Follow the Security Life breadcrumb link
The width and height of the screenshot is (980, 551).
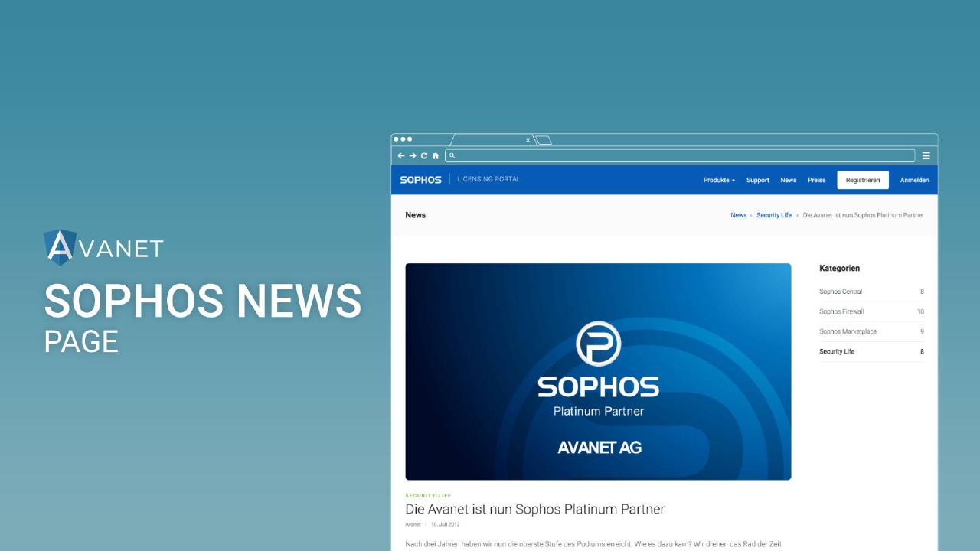[774, 215]
